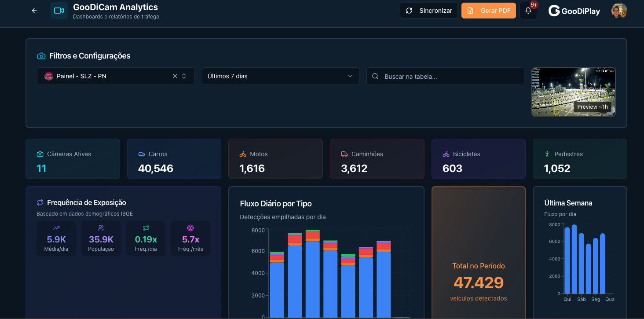The width and height of the screenshot is (644, 319).
Task: Click the GooDiCam video camera logo icon
Action: (x=59, y=11)
